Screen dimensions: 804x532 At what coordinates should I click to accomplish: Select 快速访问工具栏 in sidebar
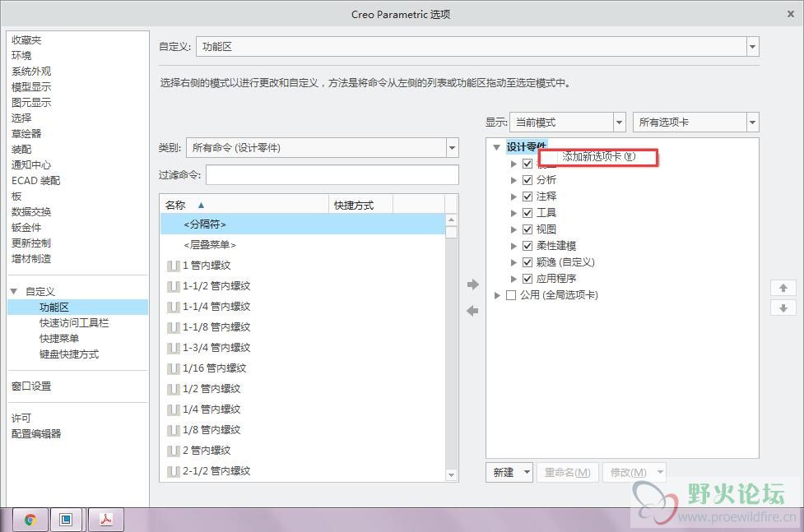[x=74, y=322]
